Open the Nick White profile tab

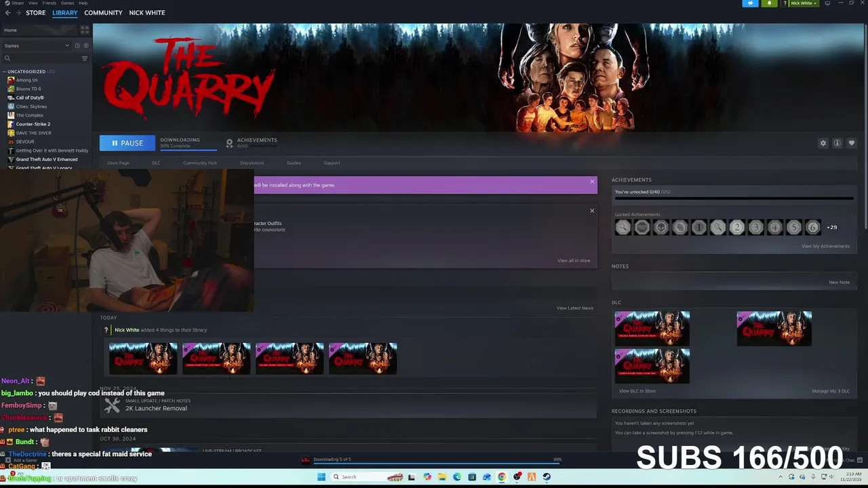click(x=147, y=13)
